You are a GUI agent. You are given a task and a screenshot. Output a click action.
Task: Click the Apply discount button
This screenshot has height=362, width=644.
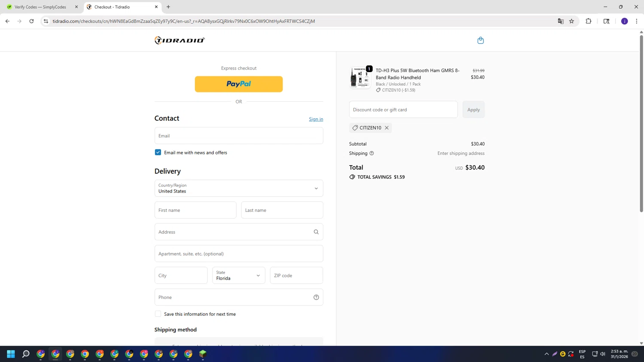click(474, 109)
